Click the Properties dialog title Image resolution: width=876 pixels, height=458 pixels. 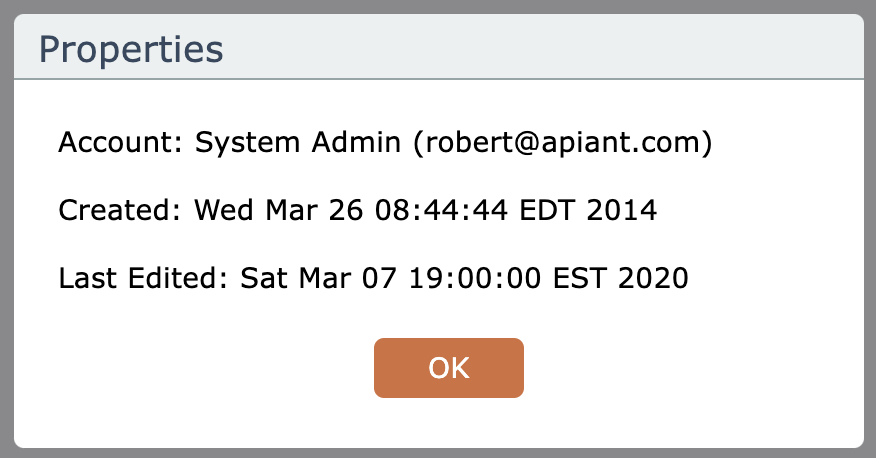pyautogui.click(x=130, y=49)
